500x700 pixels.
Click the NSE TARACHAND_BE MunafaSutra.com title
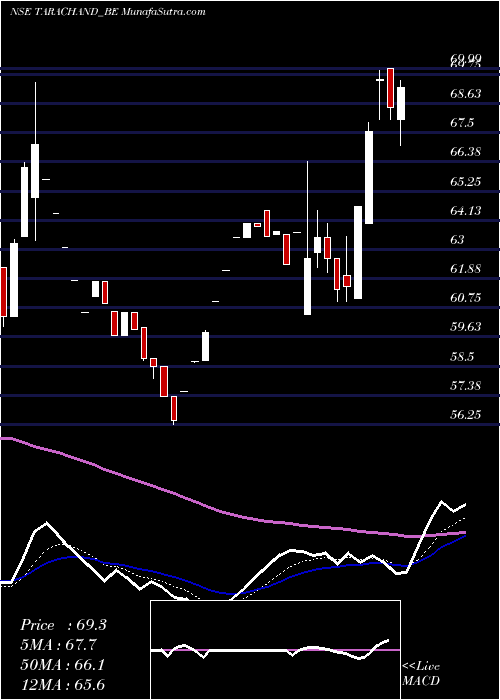click(107, 12)
